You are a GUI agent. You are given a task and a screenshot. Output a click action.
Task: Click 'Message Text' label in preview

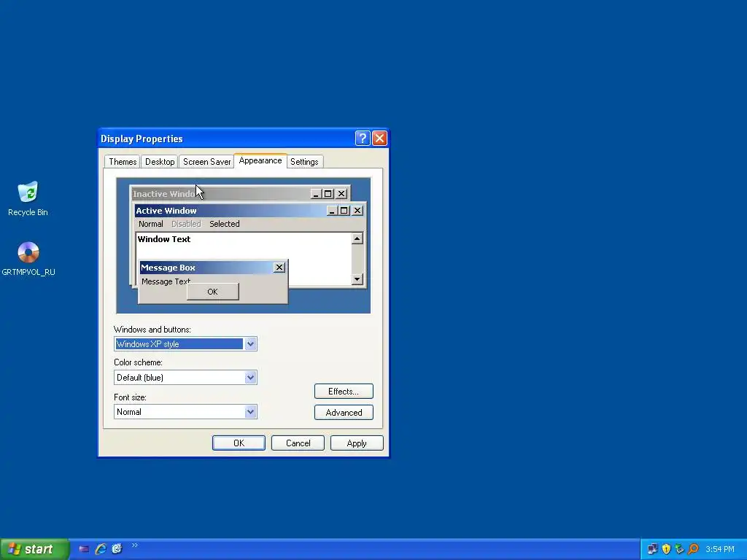166,281
